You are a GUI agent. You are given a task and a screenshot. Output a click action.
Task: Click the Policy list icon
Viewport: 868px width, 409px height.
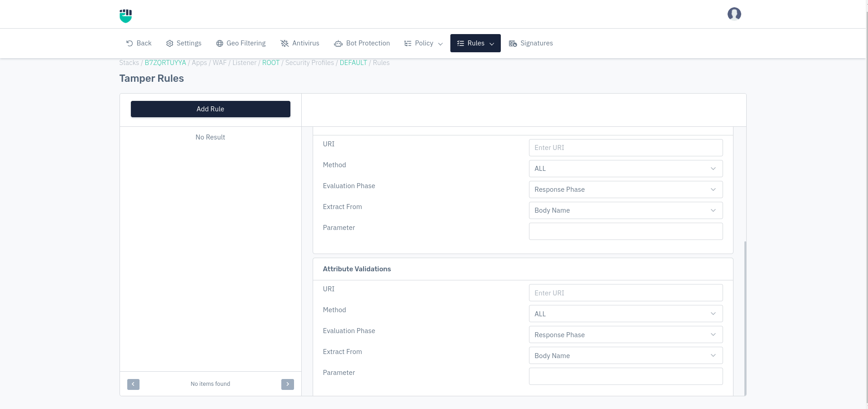tap(408, 43)
